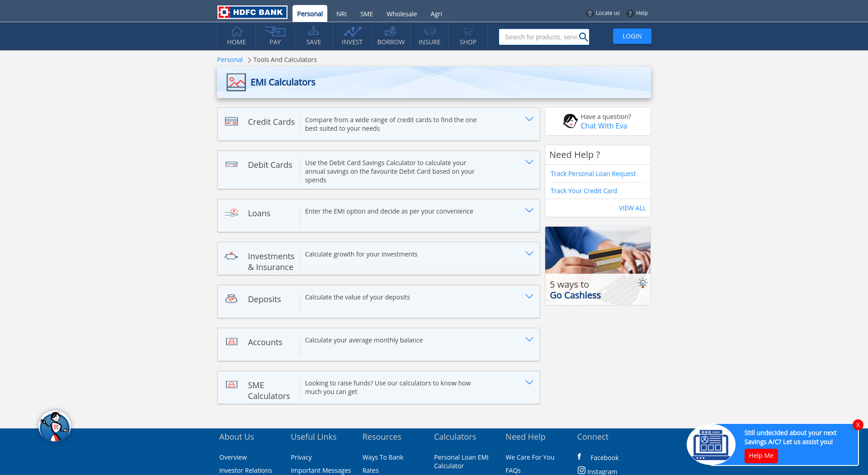The width and height of the screenshot is (868, 475).
Task: Open the Ways To Bank footer link
Action: pyautogui.click(x=382, y=457)
